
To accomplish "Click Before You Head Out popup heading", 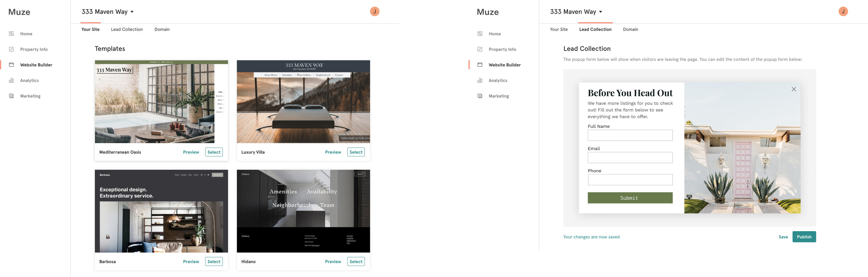I will [x=630, y=93].
